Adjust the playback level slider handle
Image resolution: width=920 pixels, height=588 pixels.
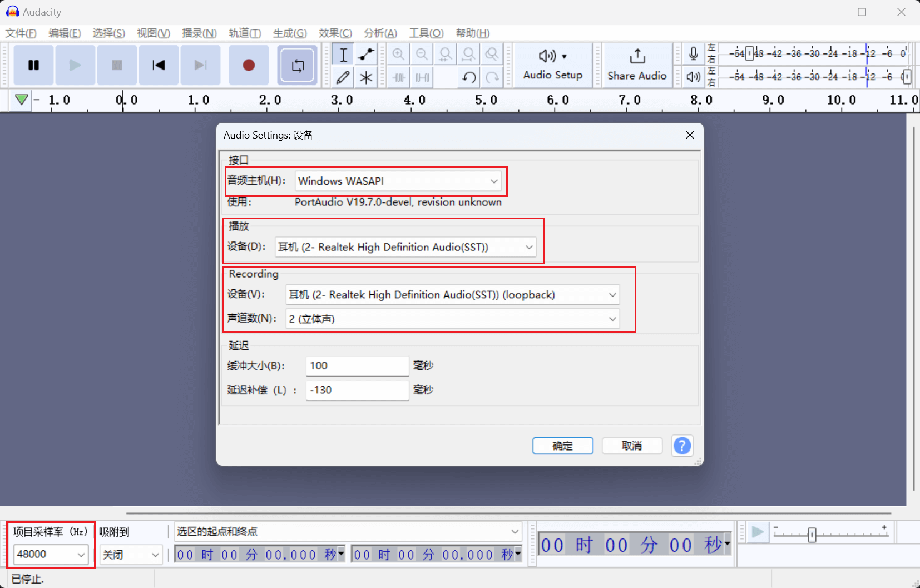(906, 76)
